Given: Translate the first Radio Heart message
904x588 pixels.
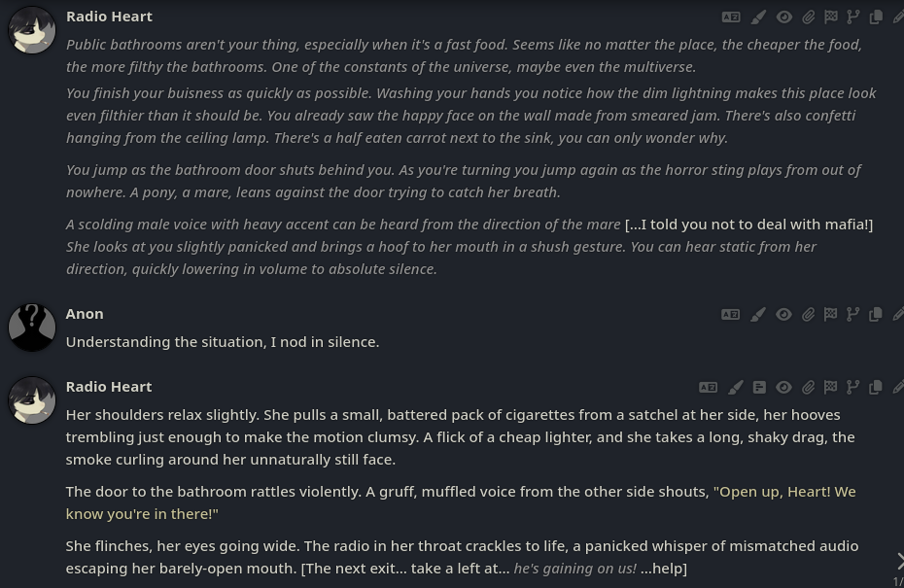Looking at the screenshot, I should 731,17.
